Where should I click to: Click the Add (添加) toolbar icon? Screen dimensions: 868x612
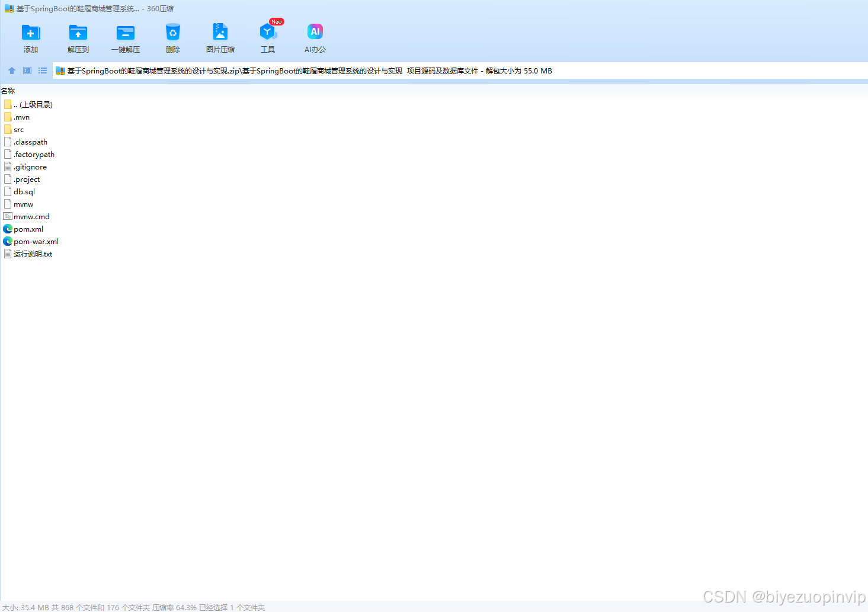31,33
